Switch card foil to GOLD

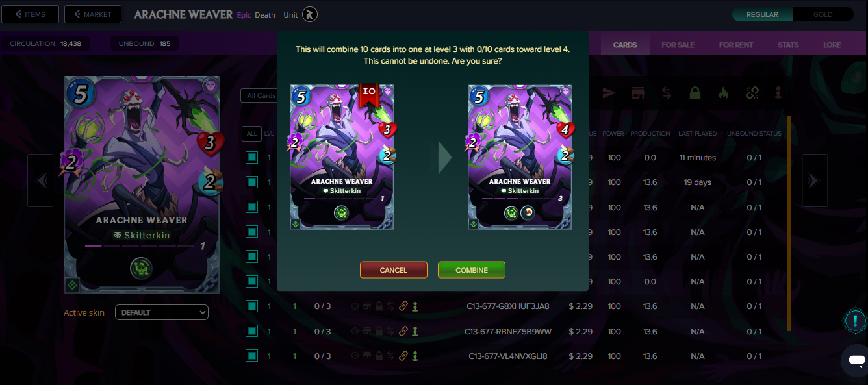click(823, 14)
